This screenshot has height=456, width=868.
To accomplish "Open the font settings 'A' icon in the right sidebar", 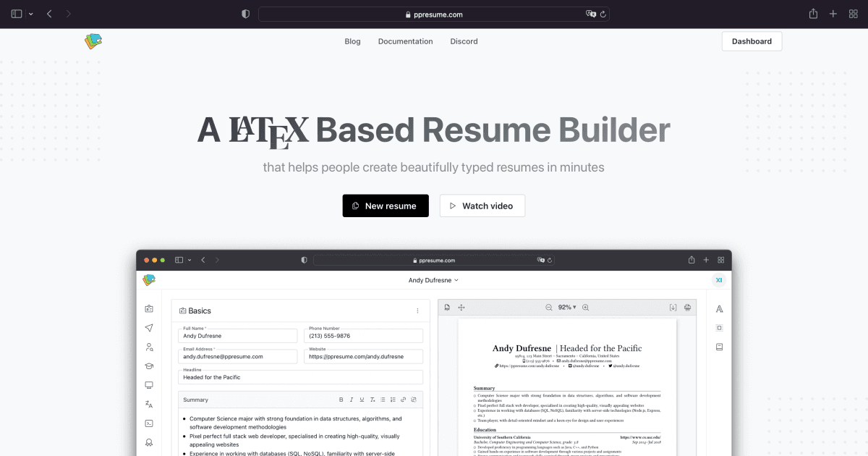I will coord(719,309).
